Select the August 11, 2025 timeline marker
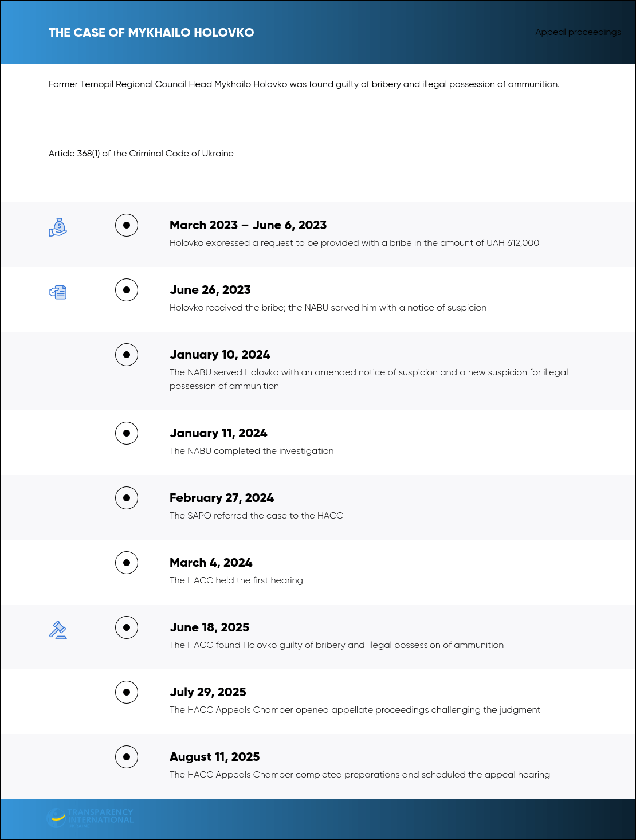Image resolution: width=636 pixels, height=840 pixels. click(x=127, y=757)
